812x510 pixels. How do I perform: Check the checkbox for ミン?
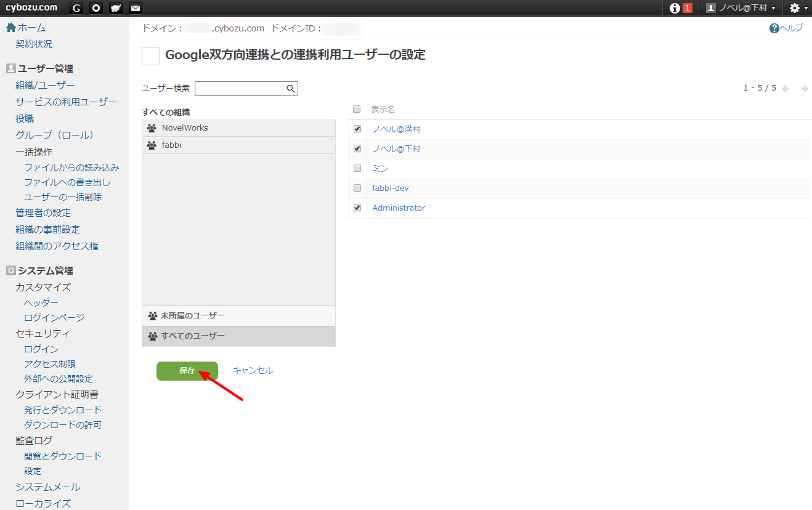(x=357, y=168)
